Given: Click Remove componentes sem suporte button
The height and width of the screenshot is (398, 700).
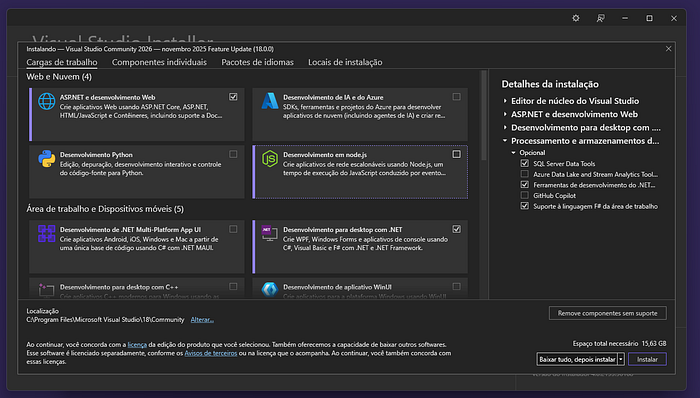Looking at the screenshot, I should click(x=608, y=313).
